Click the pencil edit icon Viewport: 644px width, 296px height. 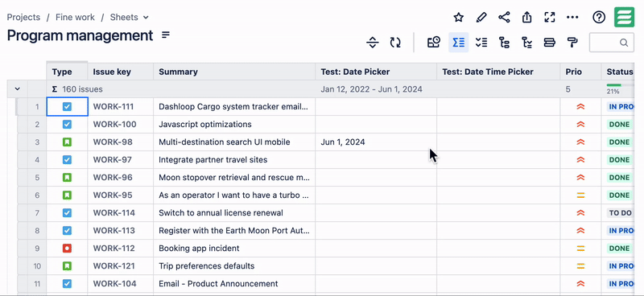481,17
